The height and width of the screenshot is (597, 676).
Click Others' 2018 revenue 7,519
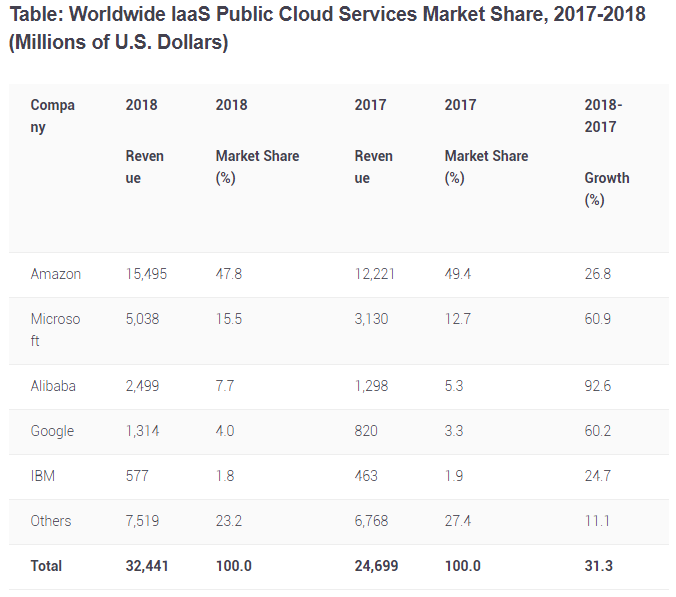point(142,521)
